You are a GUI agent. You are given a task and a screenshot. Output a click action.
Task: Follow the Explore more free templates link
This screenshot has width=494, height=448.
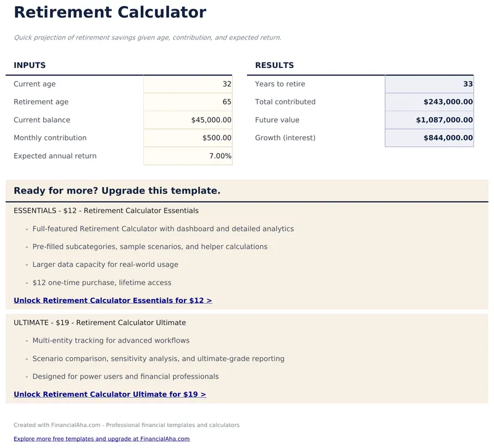[101, 439]
